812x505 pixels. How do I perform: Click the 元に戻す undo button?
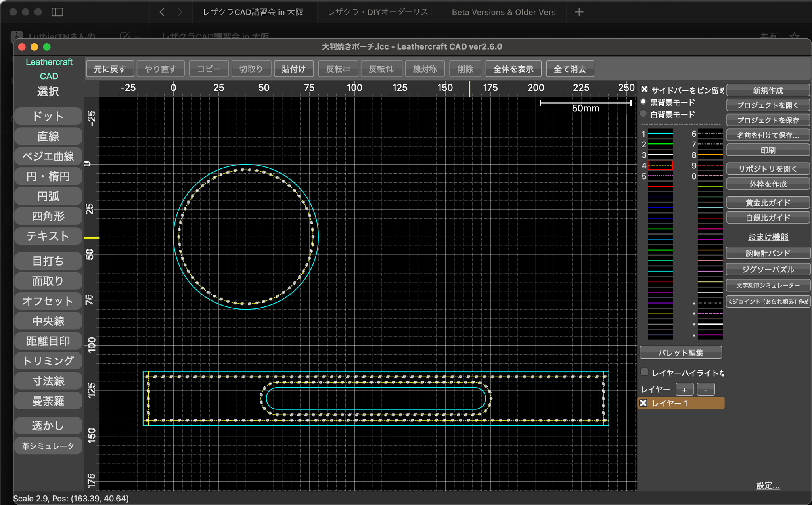(109, 69)
